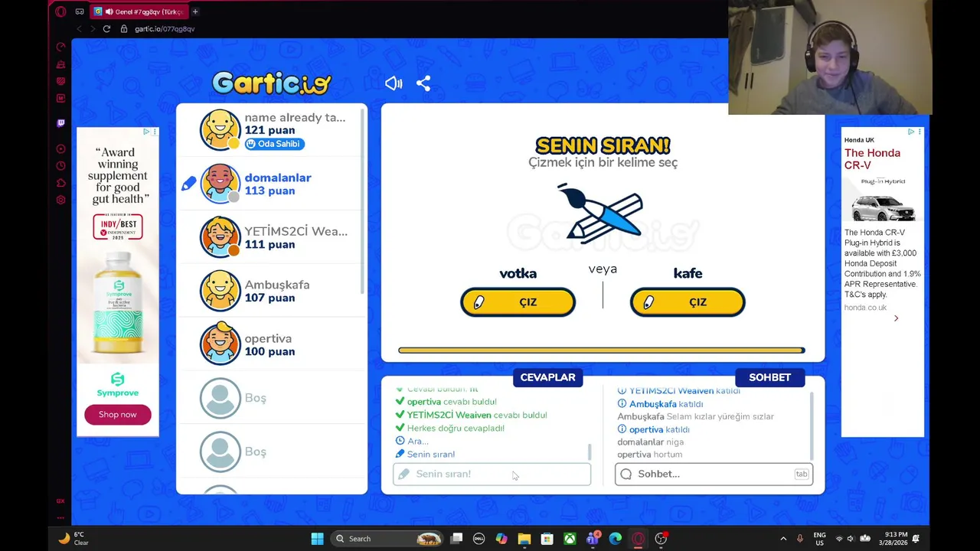Image resolution: width=980 pixels, height=551 pixels.
Task: Open Opera GX main menu logo
Action: [x=60, y=11]
